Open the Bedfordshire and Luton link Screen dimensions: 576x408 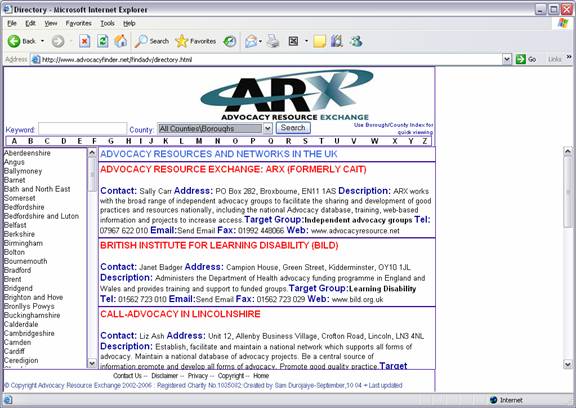(x=42, y=216)
